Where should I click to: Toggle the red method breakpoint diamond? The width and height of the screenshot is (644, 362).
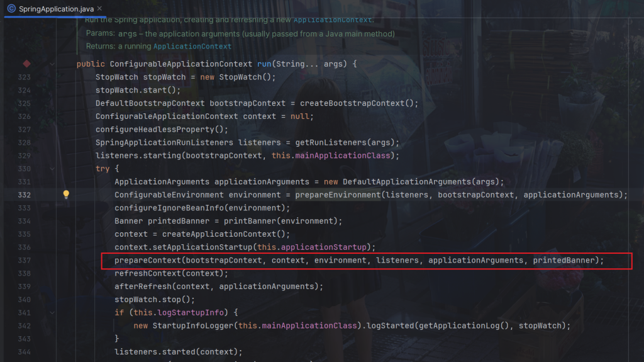26,64
